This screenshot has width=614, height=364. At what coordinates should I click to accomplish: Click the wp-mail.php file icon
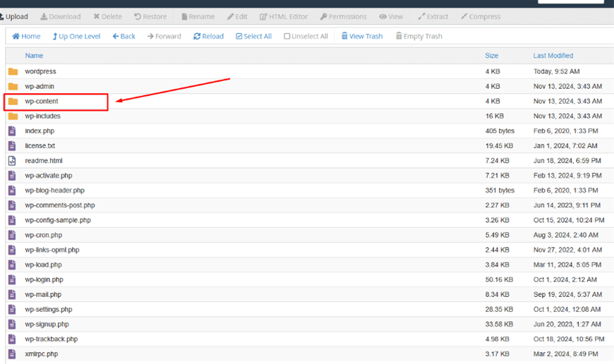point(12,294)
